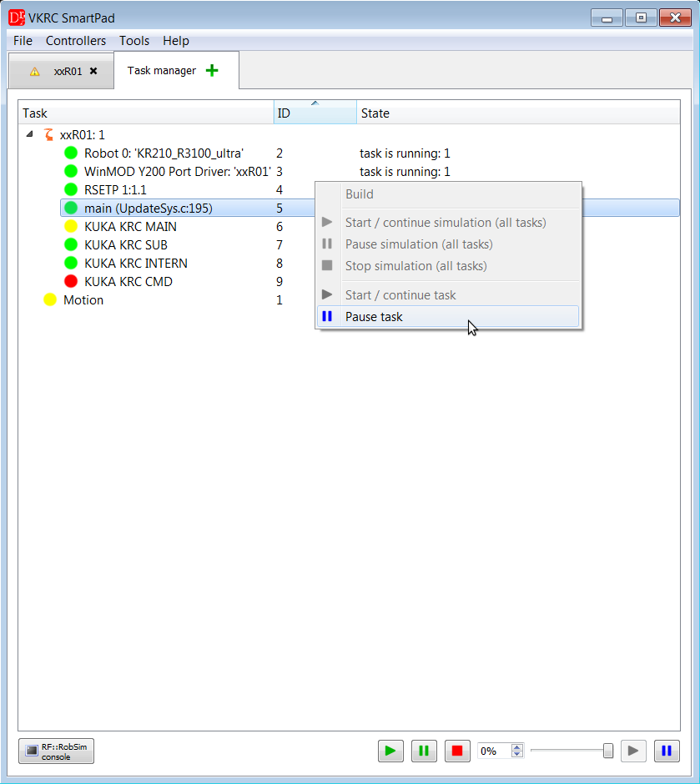Choose Start / continue simulation (all tasks)

pyautogui.click(x=448, y=223)
